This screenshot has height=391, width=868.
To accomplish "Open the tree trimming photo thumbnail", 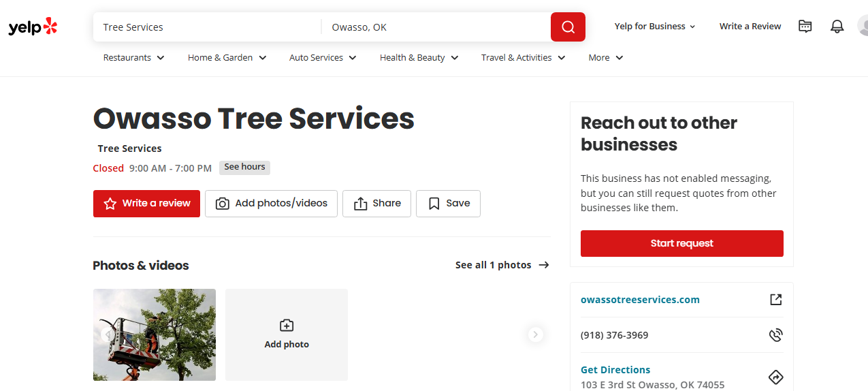I will click(x=155, y=334).
